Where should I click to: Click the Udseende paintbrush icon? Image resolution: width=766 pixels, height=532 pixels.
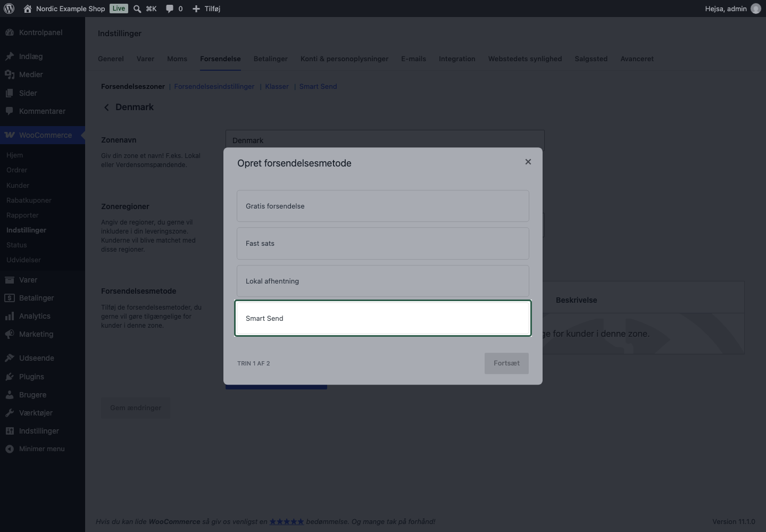click(10, 358)
